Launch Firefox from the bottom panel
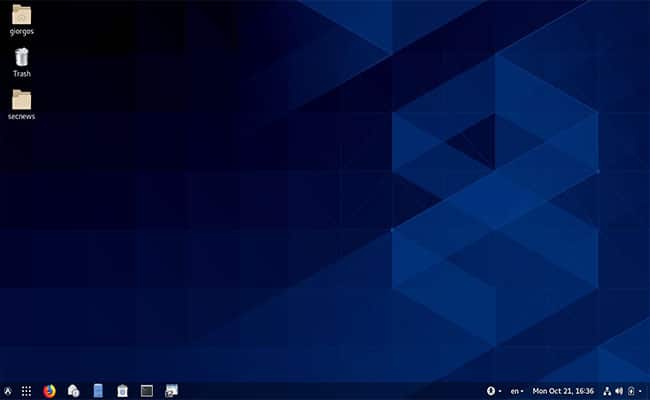The width and height of the screenshot is (650, 400). [49, 391]
